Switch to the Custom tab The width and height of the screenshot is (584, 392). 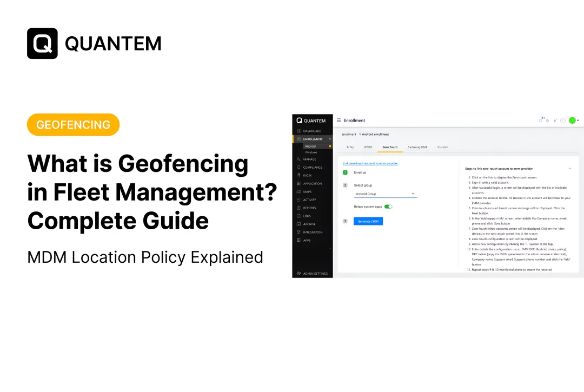442,147
